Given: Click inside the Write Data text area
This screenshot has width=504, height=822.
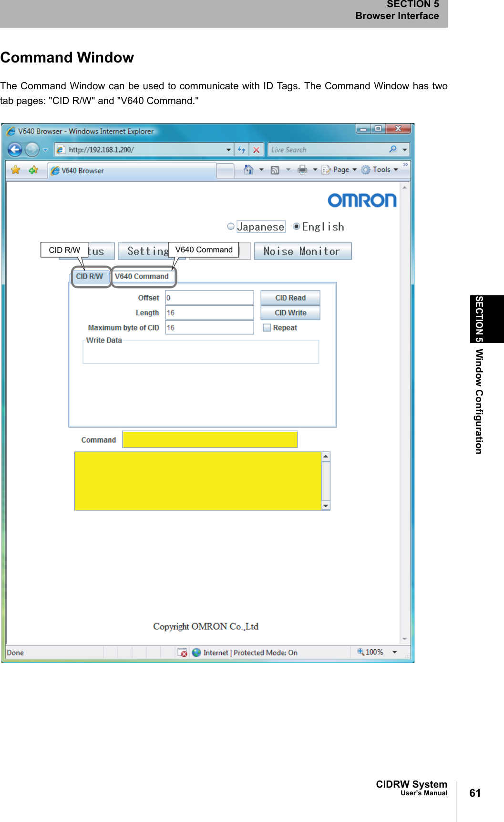Looking at the screenshot, I should tap(201, 353).
